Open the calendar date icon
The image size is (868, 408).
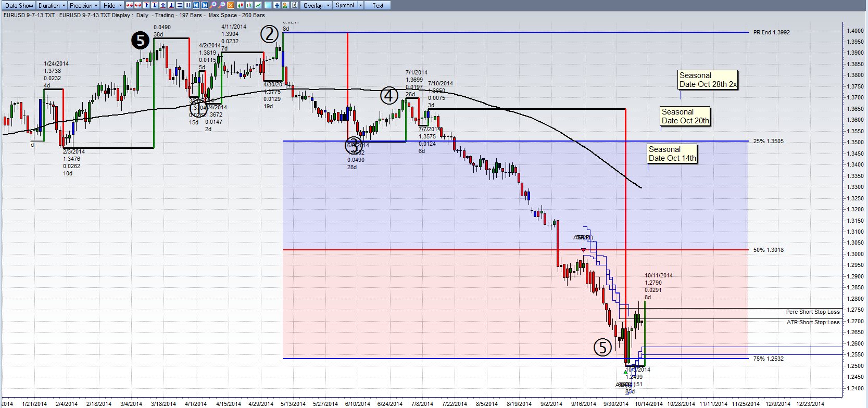(x=295, y=5)
